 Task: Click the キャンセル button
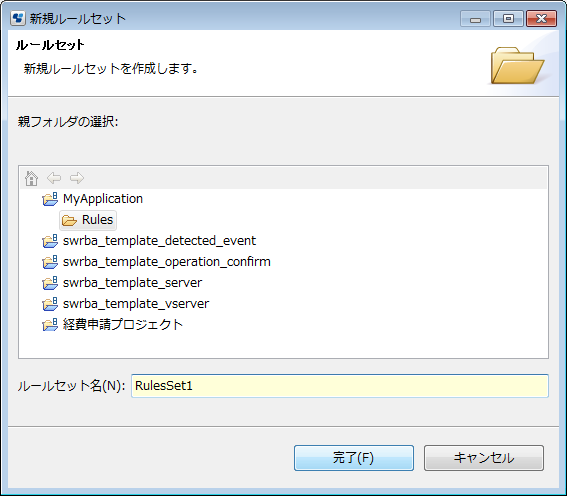pos(483,458)
